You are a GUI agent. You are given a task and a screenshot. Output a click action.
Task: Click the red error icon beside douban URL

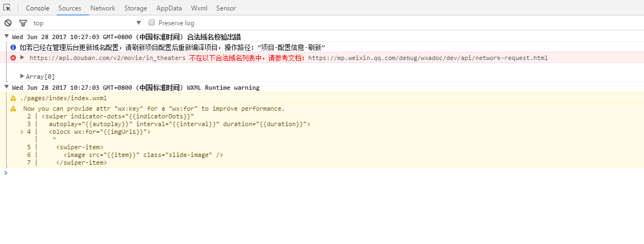(13, 58)
